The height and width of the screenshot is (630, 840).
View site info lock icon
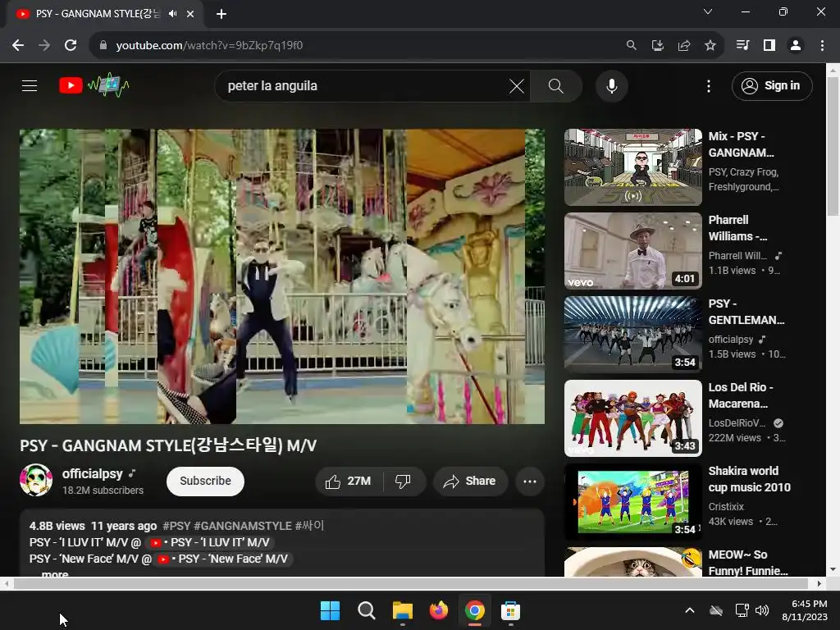click(x=103, y=46)
